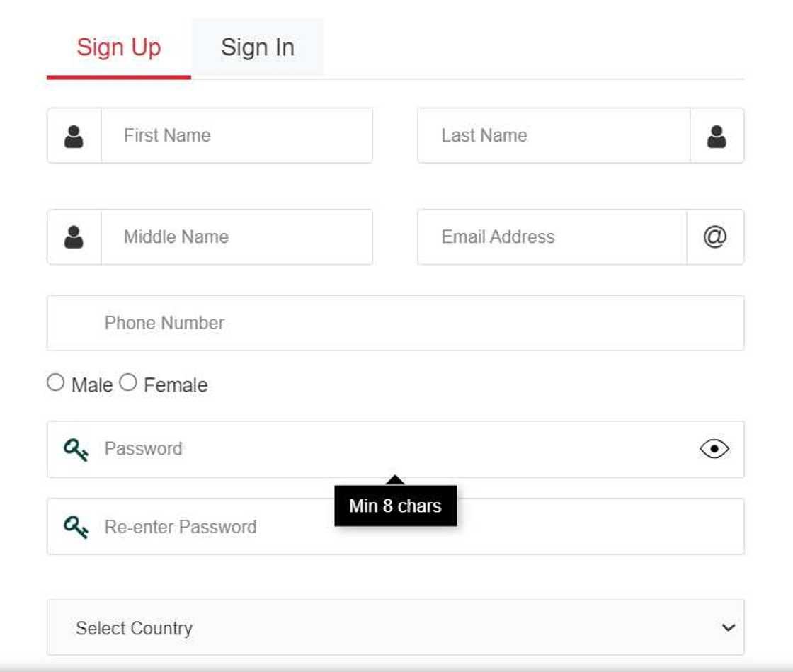The height and width of the screenshot is (672, 793).
Task: Click the @ icon beside Email Address
Action: tap(715, 237)
